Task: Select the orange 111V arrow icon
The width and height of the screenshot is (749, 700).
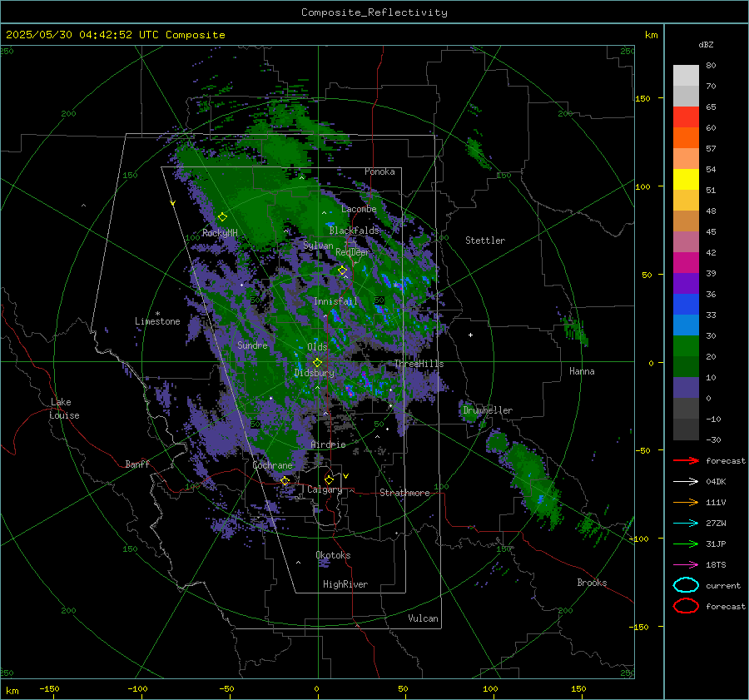Action: click(686, 502)
